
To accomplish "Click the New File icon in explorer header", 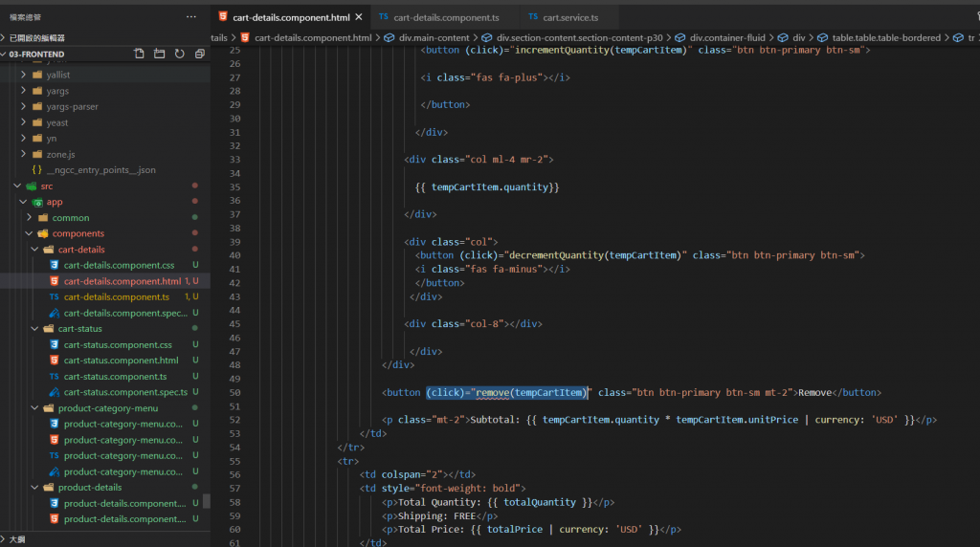I will pos(139,54).
